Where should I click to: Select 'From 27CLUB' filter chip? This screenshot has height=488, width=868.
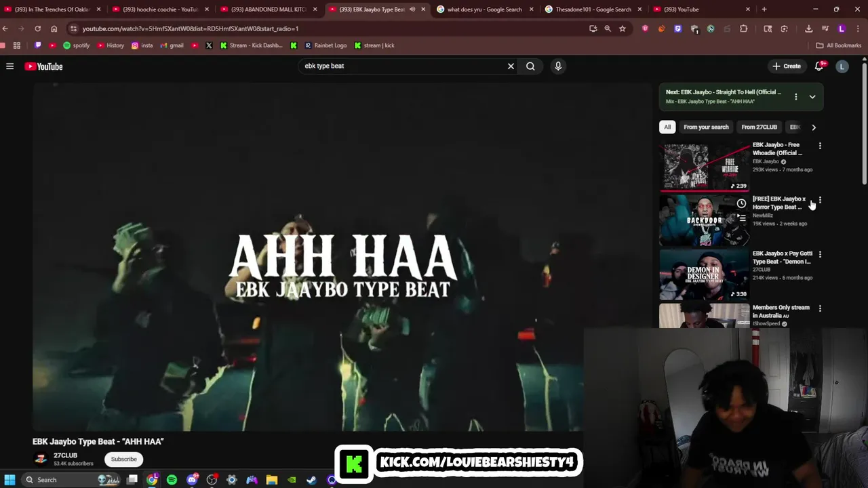(x=759, y=127)
